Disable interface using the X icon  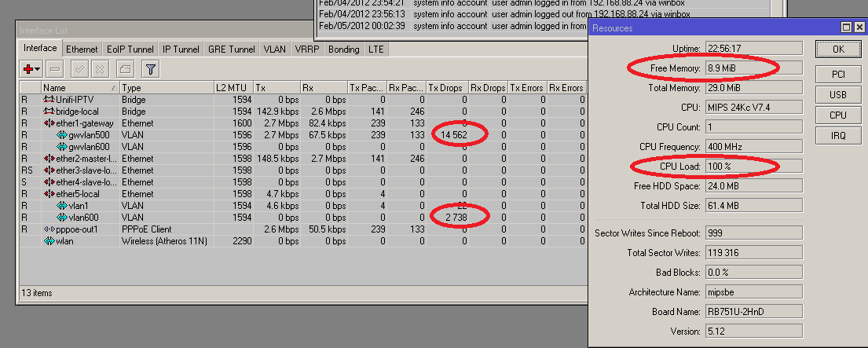click(101, 69)
